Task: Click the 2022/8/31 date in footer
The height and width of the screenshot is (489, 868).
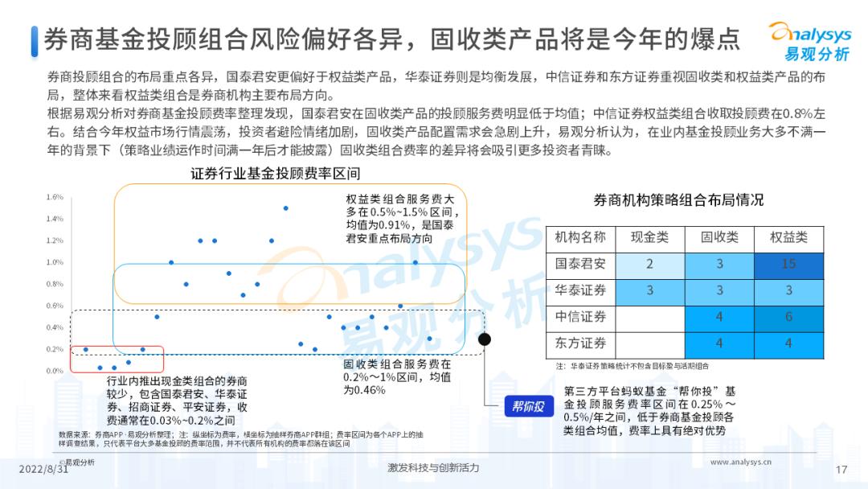Action: coord(43,470)
